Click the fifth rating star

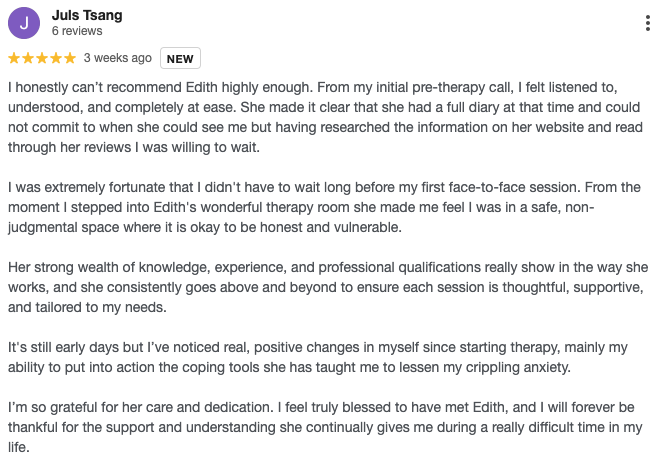point(69,58)
